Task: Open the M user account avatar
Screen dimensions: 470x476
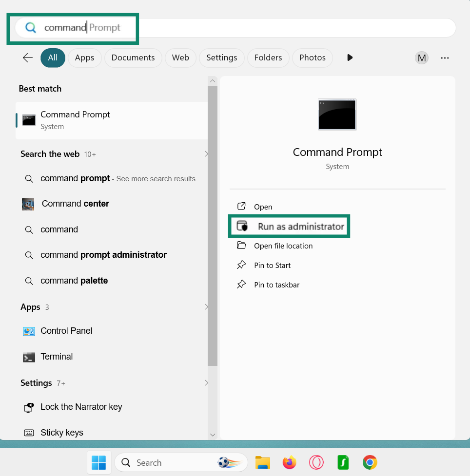Action: 421,57
